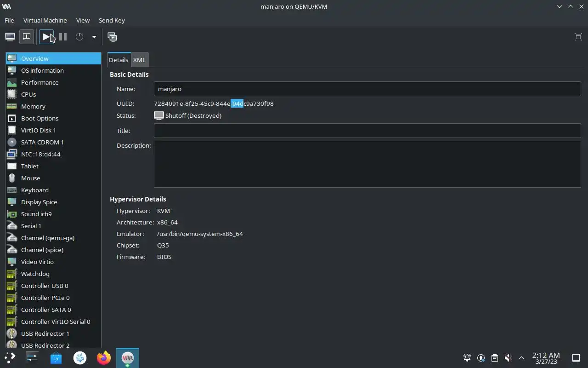This screenshot has height=368, width=588.
Task: Open the manage snapshots view
Action: click(x=112, y=37)
